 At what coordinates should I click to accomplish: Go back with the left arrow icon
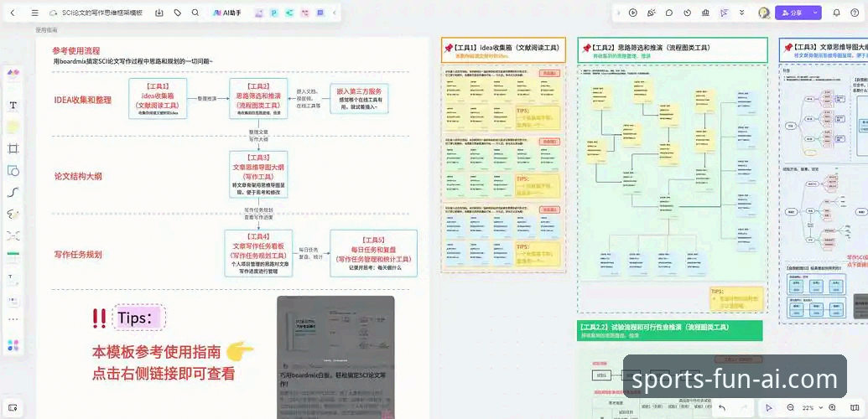click(13, 13)
